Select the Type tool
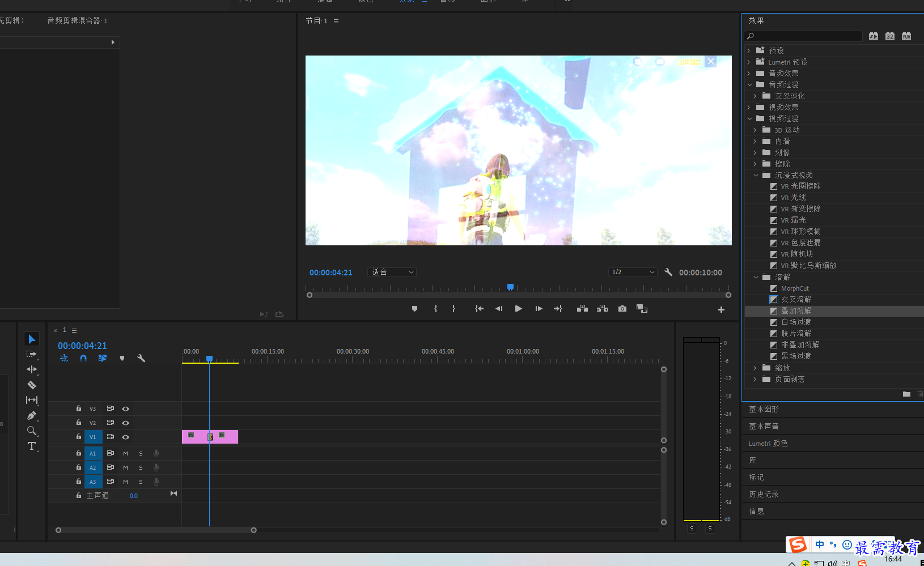 click(32, 446)
